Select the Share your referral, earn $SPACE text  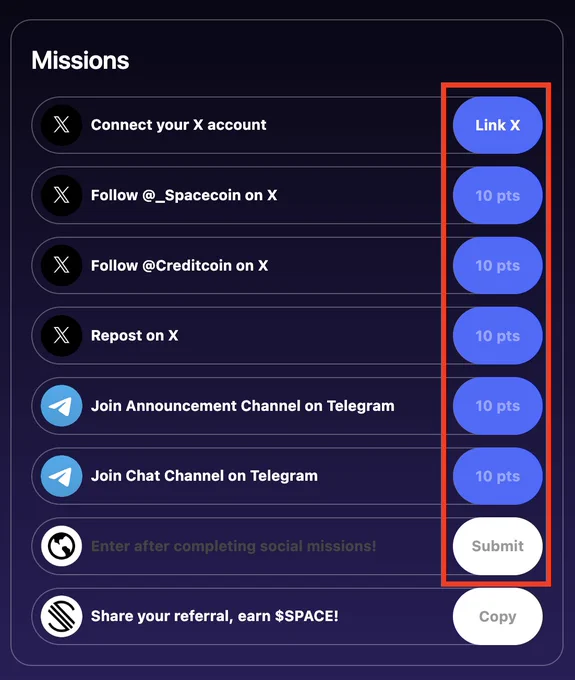click(x=215, y=616)
